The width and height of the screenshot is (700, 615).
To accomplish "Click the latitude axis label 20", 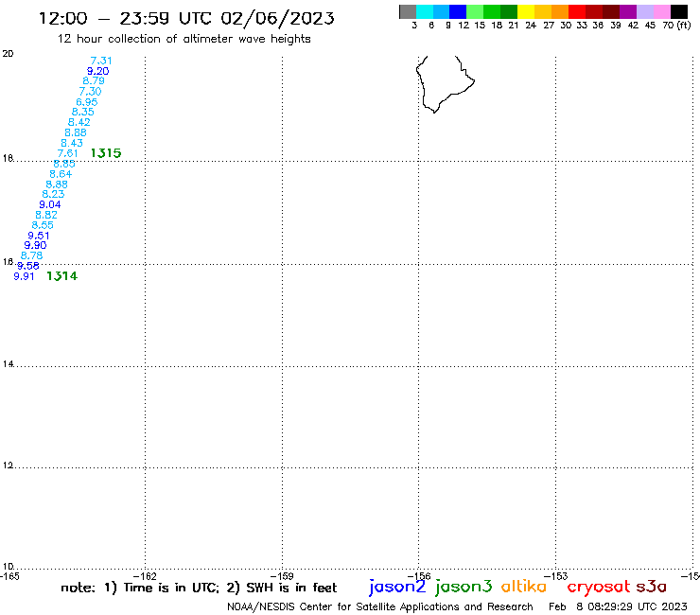I will point(8,54).
